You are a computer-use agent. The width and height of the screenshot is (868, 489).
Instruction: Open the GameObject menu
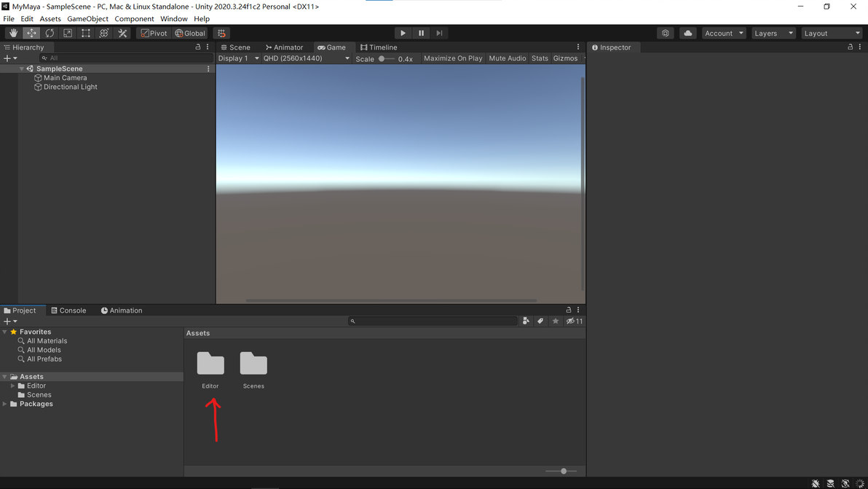pyautogui.click(x=87, y=19)
